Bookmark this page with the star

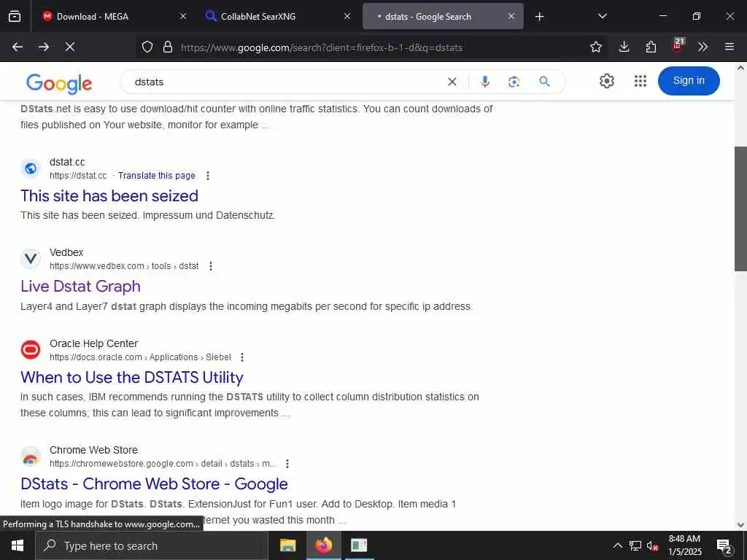click(x=595, y=47)
